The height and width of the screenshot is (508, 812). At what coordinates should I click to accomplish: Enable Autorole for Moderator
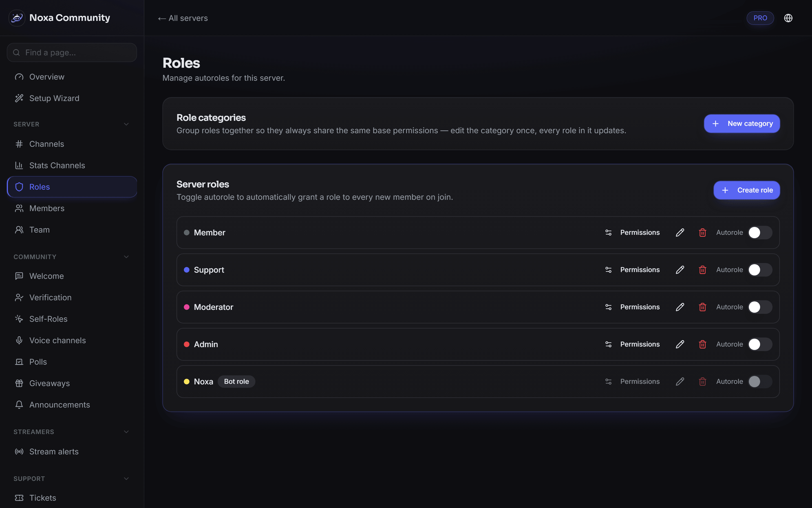(x=760, y=307)
